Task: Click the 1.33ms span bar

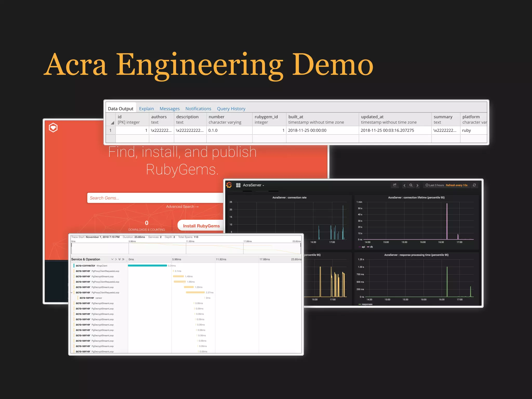Action: tap(189, 287)
